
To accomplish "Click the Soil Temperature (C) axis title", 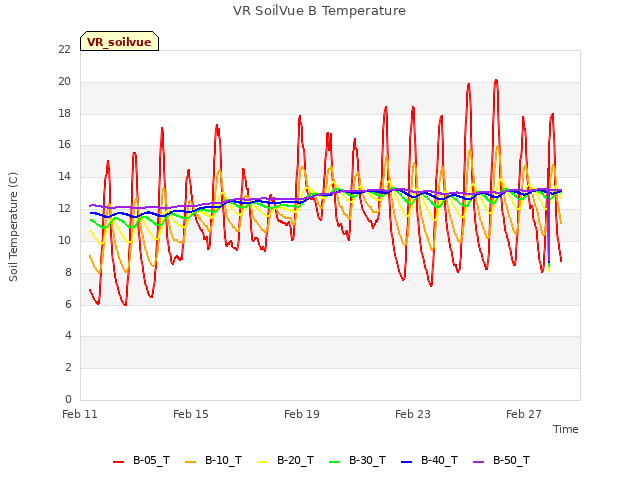I will pyautogui.click(x=13, y=227).
